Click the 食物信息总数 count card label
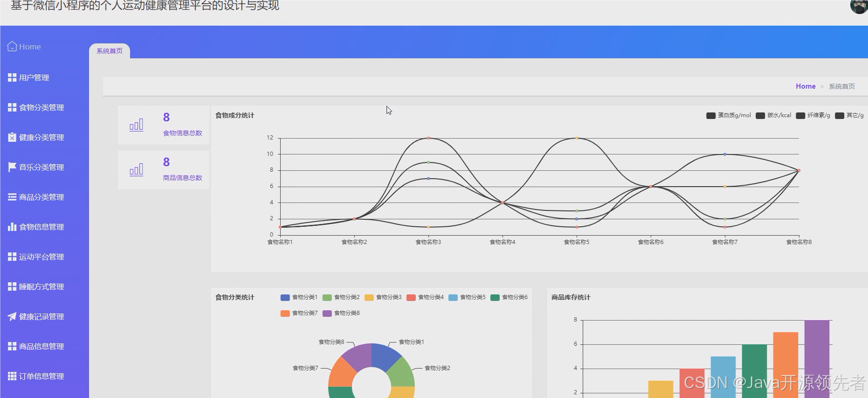 pyautogui.click(x=182, y=133)
